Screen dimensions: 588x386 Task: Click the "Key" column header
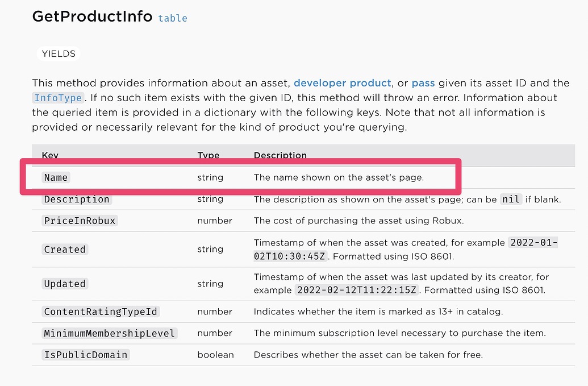tap(50, 155)
